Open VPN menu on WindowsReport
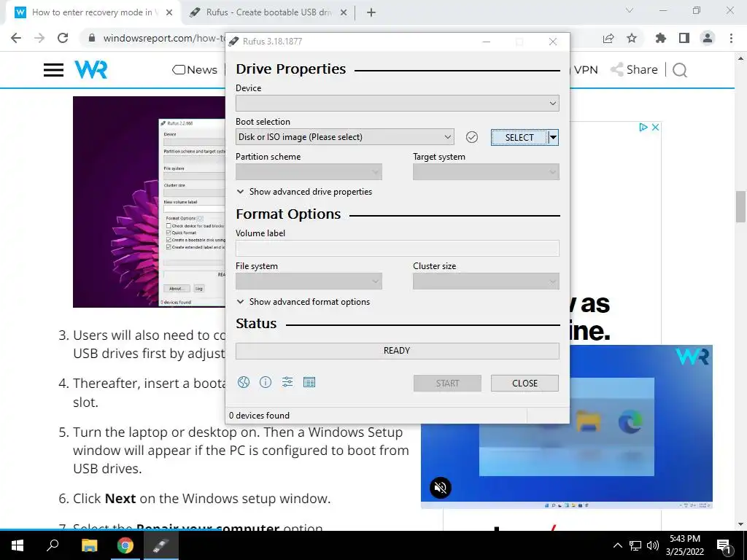The image size is (747, 560). 586,70
